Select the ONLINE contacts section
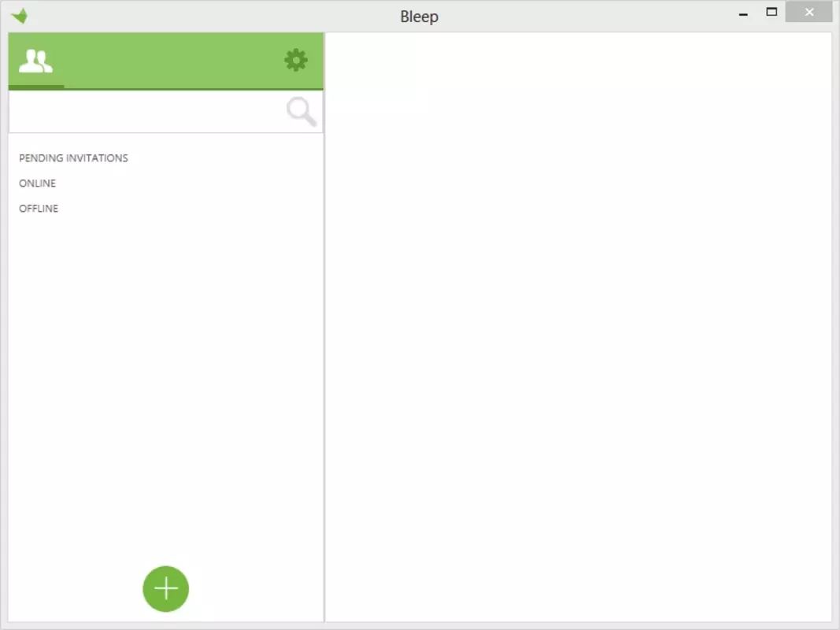Image resolution: width=840 pixels, height=630 pixels. coord(38,183)
